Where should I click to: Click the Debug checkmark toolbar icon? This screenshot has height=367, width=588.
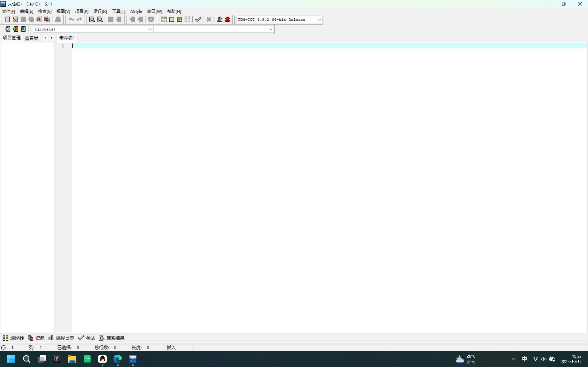point(198,20)
